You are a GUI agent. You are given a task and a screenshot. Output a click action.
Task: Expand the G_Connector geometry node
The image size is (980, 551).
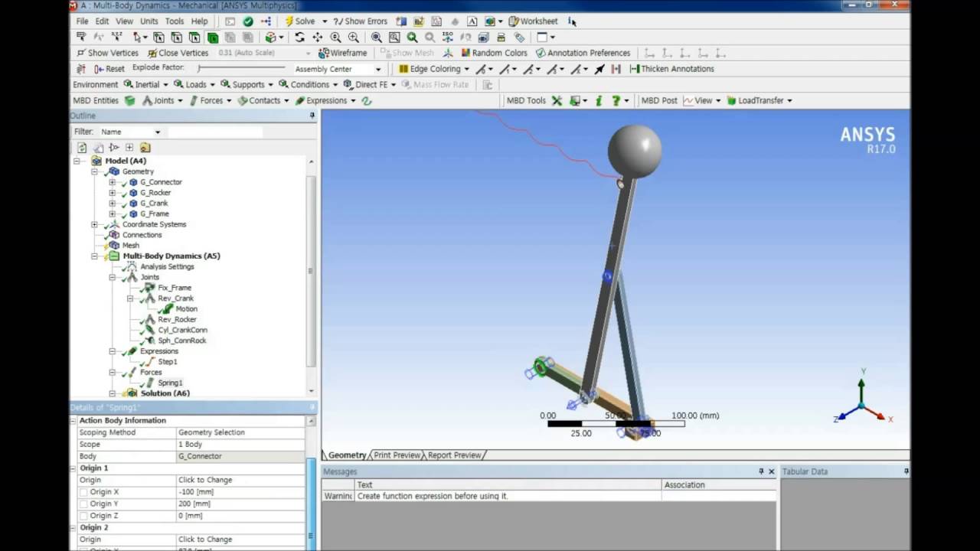click(x=112, y=182)
